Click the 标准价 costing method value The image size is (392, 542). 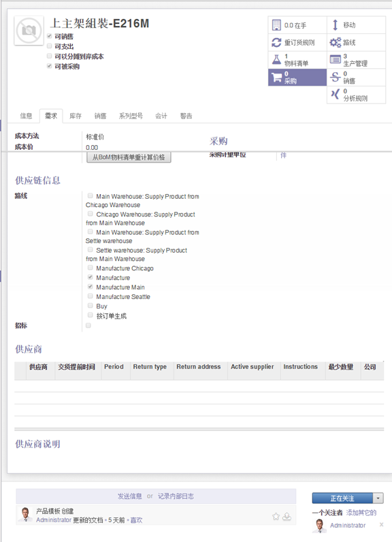(x=95, y=137)
